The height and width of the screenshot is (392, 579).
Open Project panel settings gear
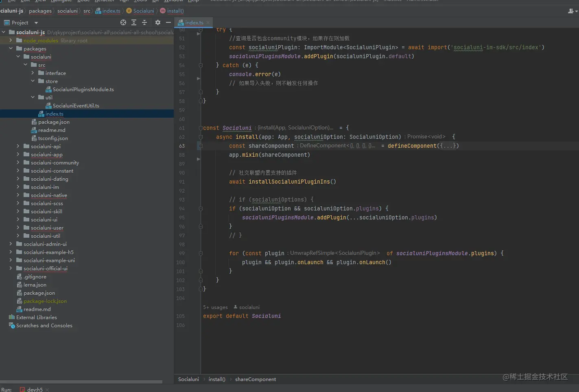158,23
